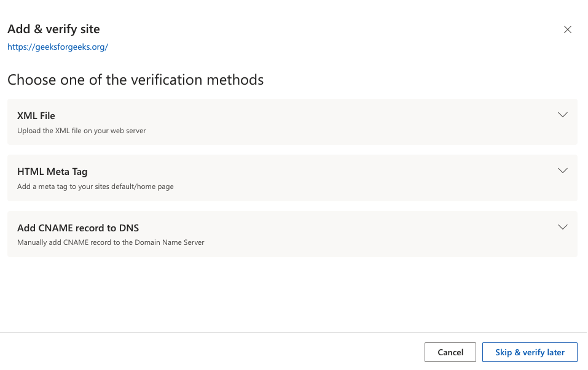Screen dimensions: 588x370
Task: Open the HTML Meta Tag verification card body
Action: [x=292, y=178]
